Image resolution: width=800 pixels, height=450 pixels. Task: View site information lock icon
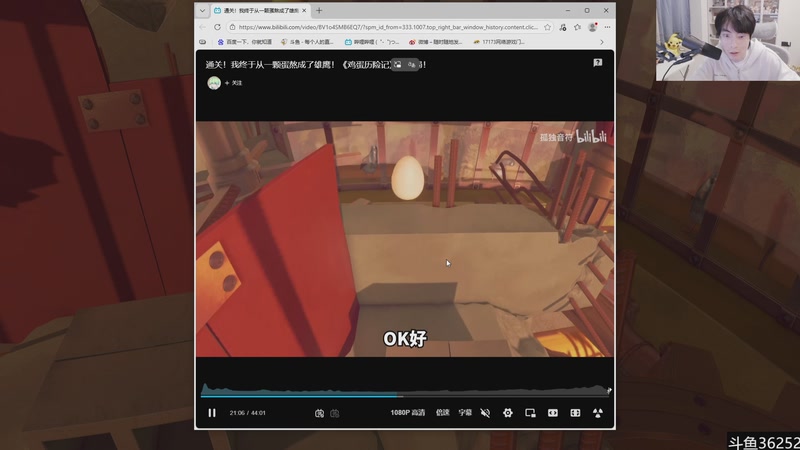click(x=233, y=27)
